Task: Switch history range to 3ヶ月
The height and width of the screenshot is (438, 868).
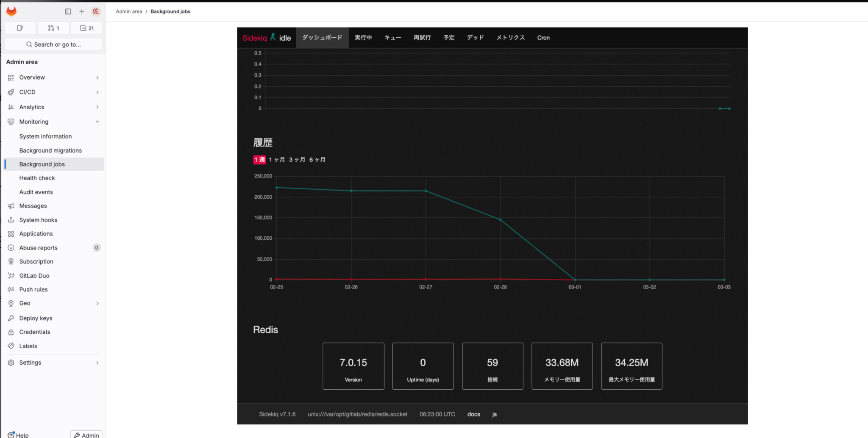Action: point(297,160)
